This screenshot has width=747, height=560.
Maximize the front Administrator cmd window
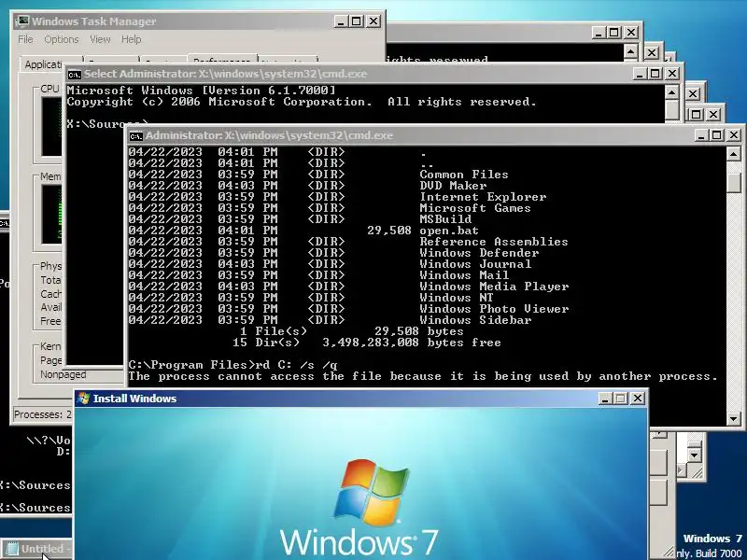click(x=716, y=135)
